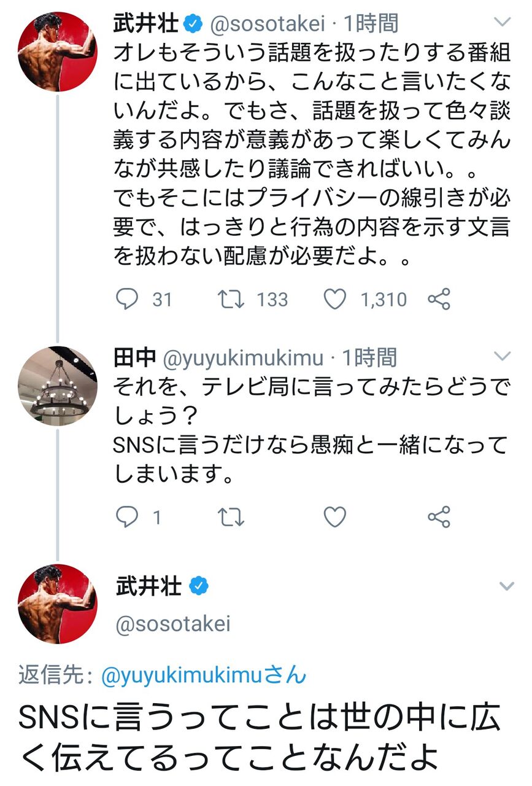Open options chevron on top 武井壮 tweet
The height and width of the screenshot is (786, 532).
pyautogui.click(x=503, y=23)
